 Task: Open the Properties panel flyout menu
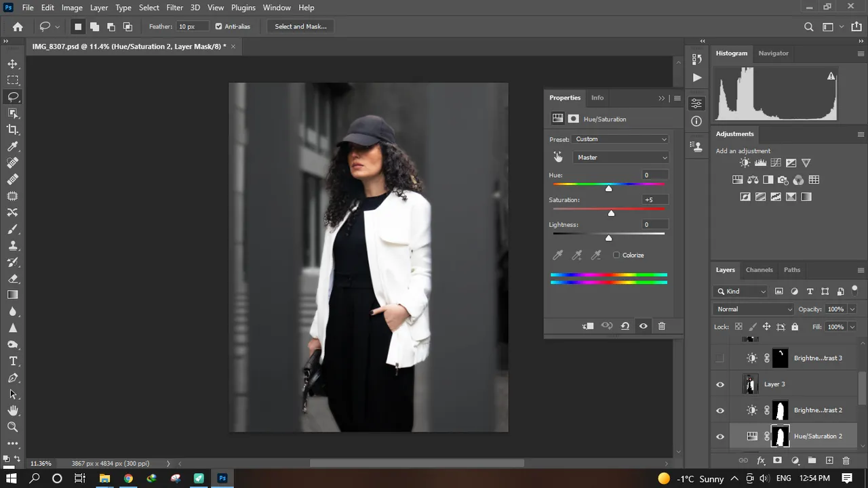point(677,98)
